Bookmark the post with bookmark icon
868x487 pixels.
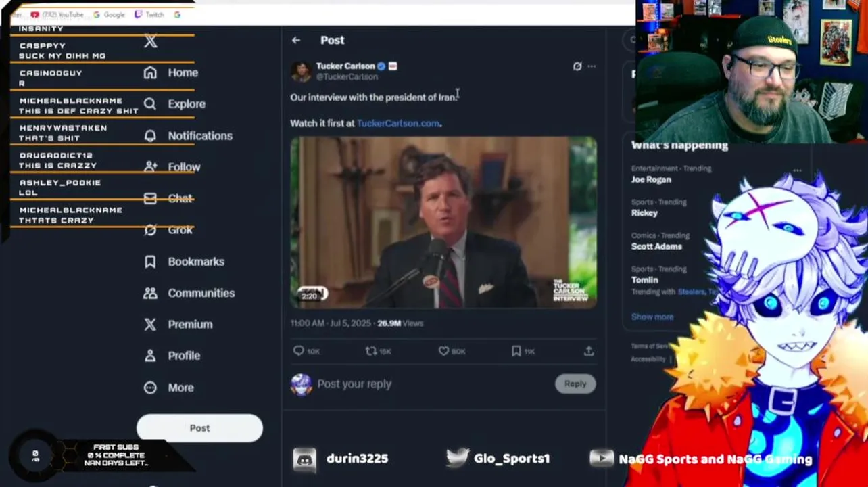pyautogui.click(x=516, y=350)
